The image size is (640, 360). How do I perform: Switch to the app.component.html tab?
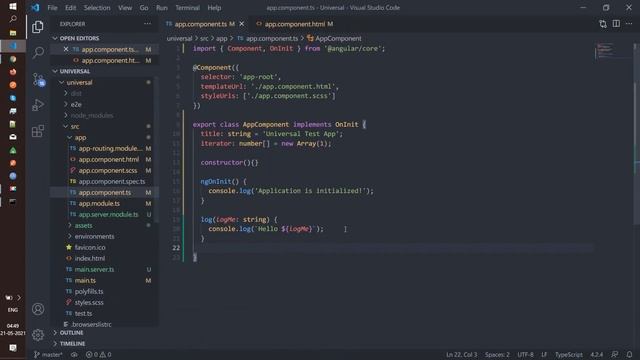click(295, 24)
